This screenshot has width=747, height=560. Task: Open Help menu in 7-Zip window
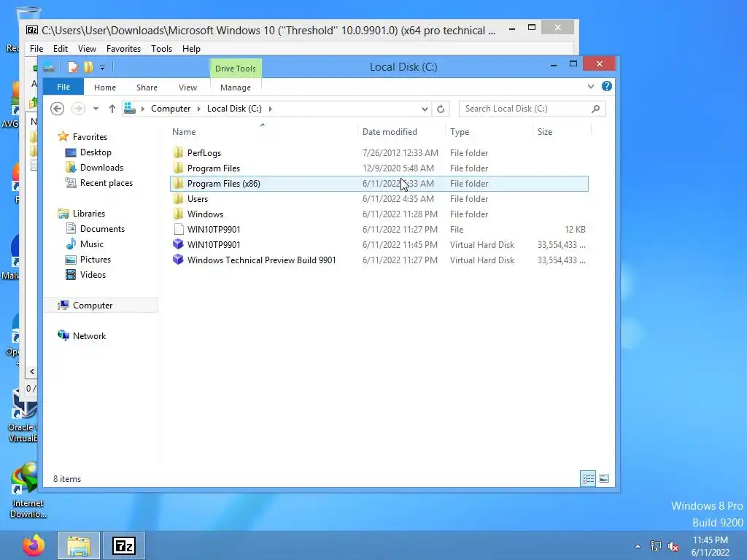tap(191, 49)
